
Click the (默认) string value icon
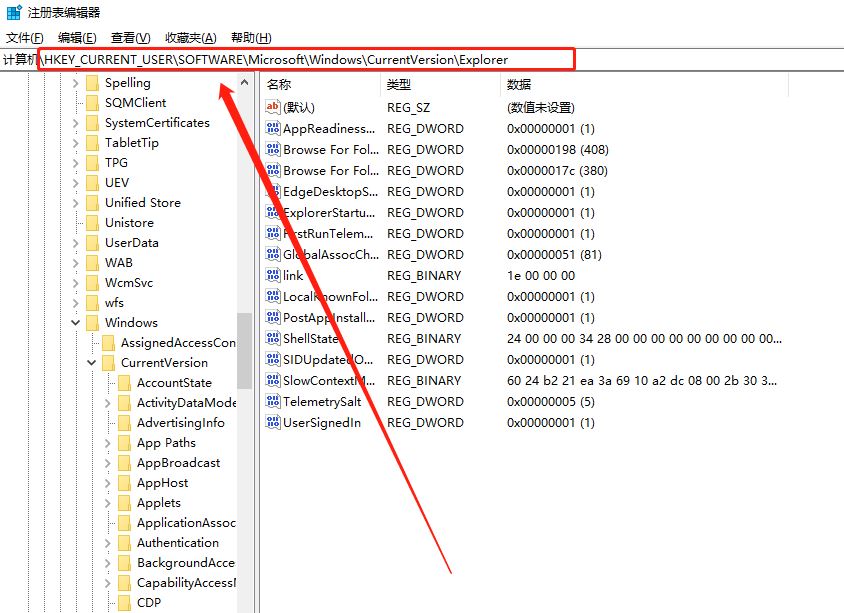pyautogui.click(x=273, y=107)
